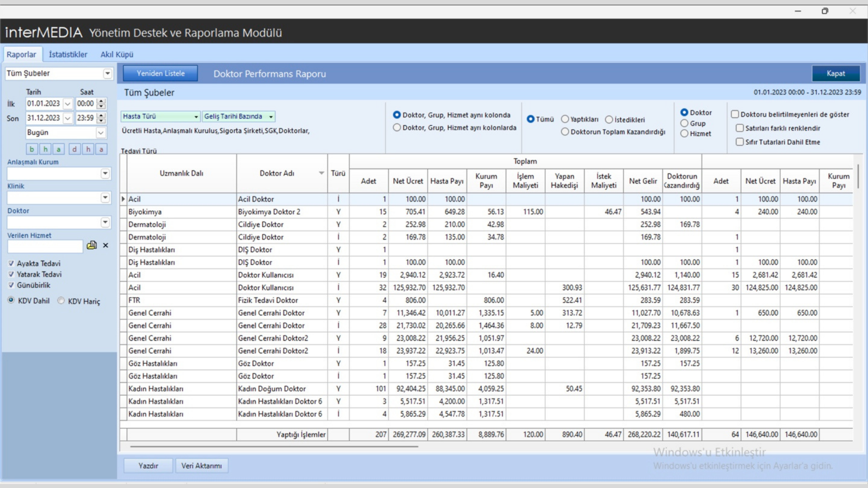Viewport: 868px width, 488px height.
Task: Enable 'Satırları farklı renklendir' checkbox
Action: click(x=740, y=128)
